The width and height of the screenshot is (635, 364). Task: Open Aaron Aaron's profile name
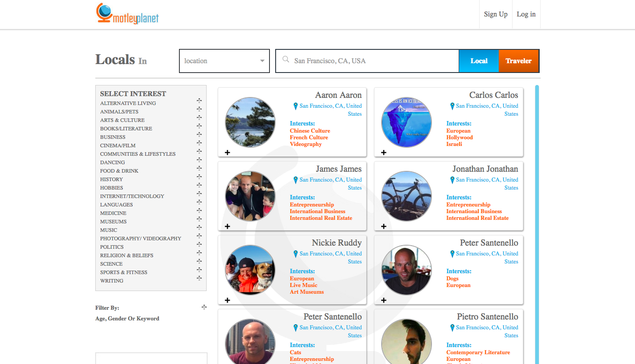coord(338,95)
